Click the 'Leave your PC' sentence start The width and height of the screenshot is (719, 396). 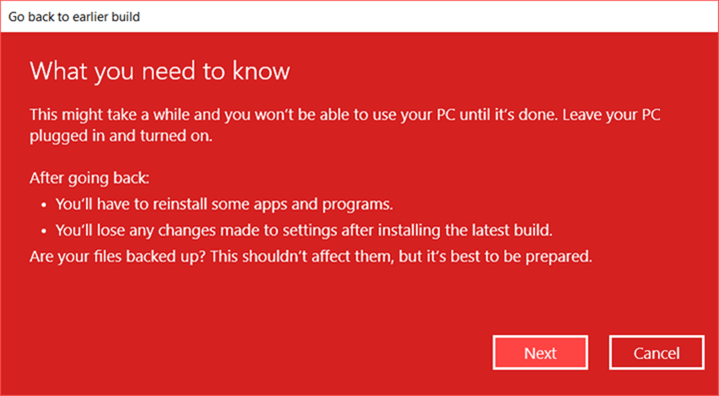coord(612,114)
